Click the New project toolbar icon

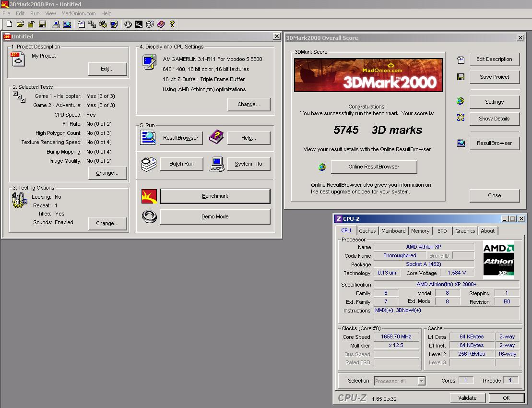pos(9,24)
